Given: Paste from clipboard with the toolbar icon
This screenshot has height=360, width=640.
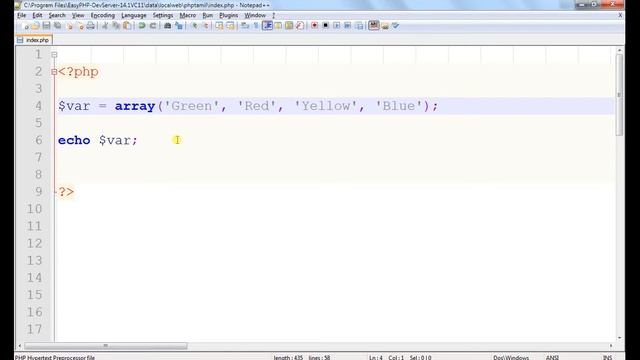Looking at the screenshot, I should [127, 26].
